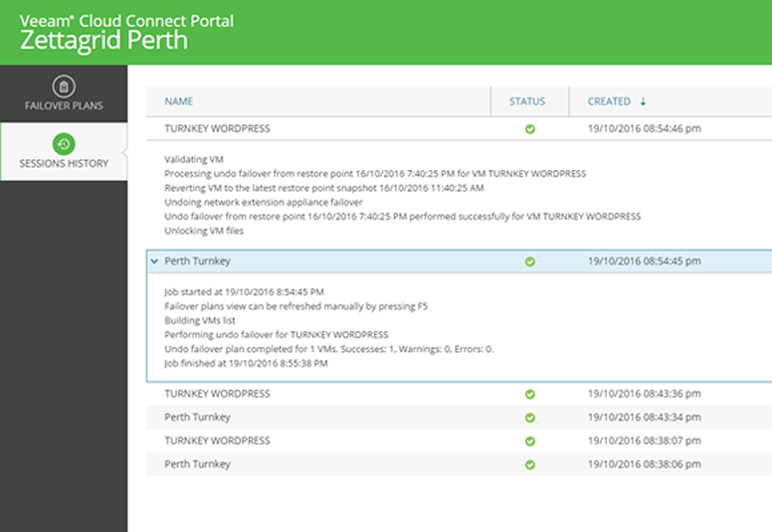Sort sessions by the Status column
The image size is (772, 532).
click(527, 101)
